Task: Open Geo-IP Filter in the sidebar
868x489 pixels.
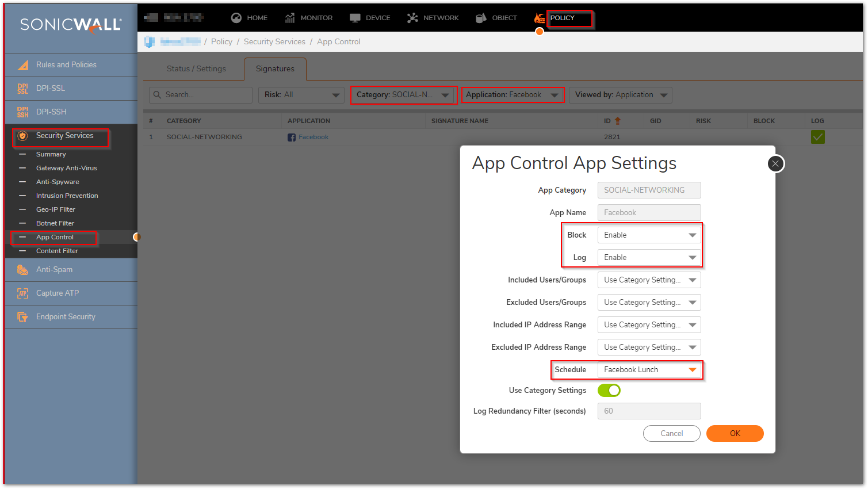Action: [x=56, y=210]
